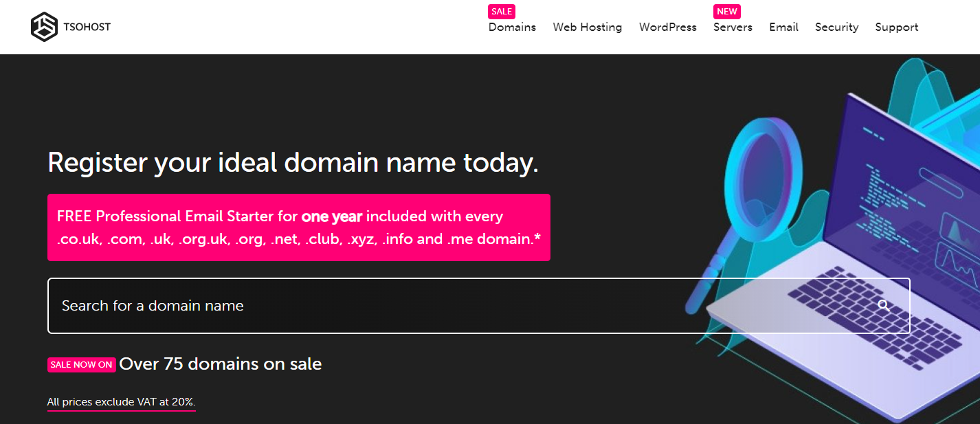980x424 pixels.
Task: Click the pink free Email Starter banner
Action: click(298, 227)
